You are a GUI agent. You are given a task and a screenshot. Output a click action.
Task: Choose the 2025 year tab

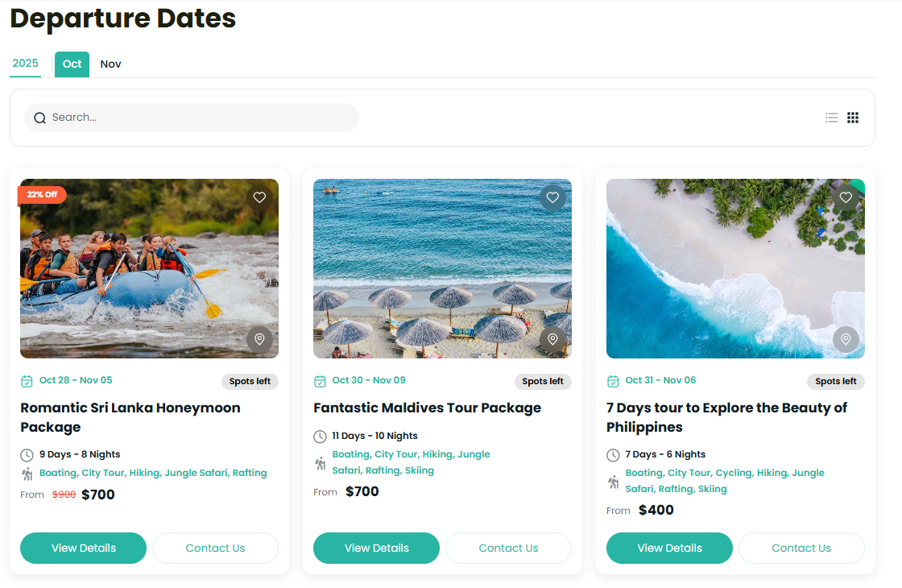pos(26,64)
